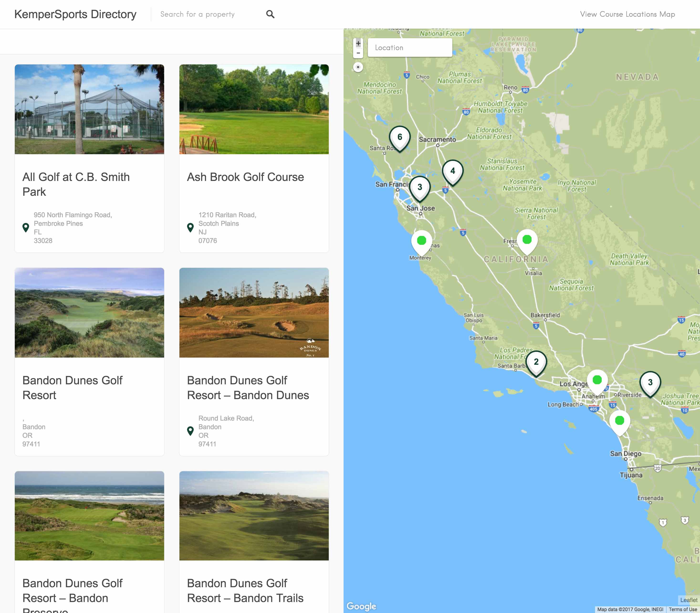700x613 pixels.
Task: Click the Location input on the map
Action: [410, 48]
